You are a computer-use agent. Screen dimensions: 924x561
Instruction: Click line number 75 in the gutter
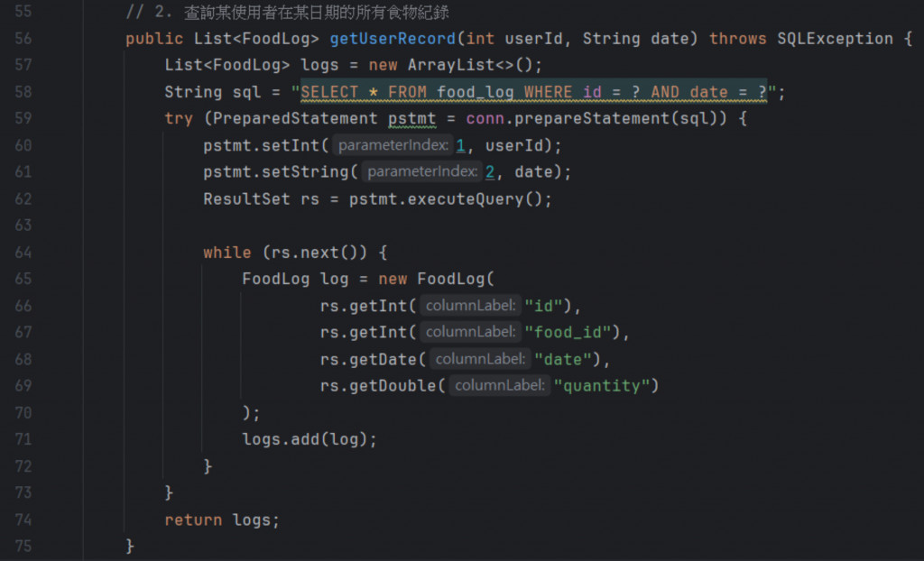pos(23,547)
